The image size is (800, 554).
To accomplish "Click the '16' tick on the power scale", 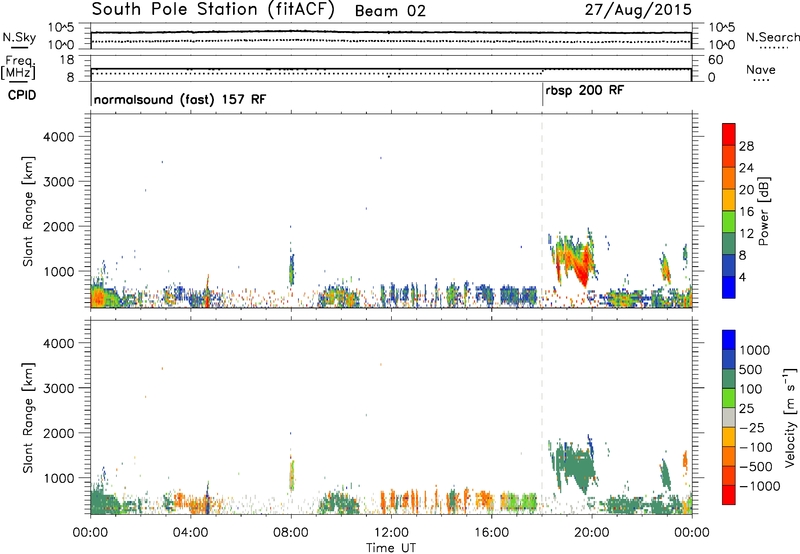I will pyautogui.click(x=746, y=212).
